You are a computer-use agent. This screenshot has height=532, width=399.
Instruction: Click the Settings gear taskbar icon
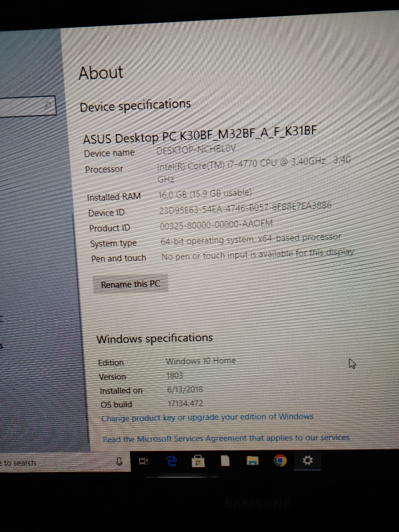point(307,460)
